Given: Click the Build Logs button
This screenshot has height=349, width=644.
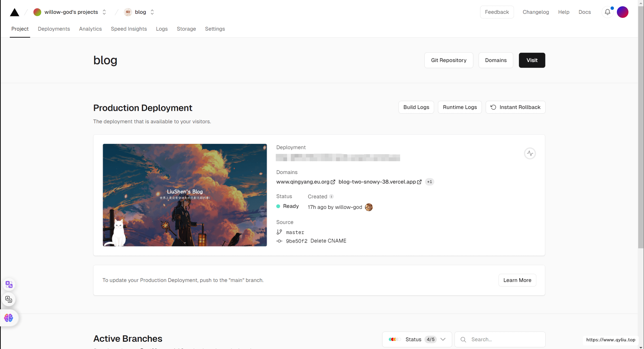Looking at the screenshot, I should point(416,107).
